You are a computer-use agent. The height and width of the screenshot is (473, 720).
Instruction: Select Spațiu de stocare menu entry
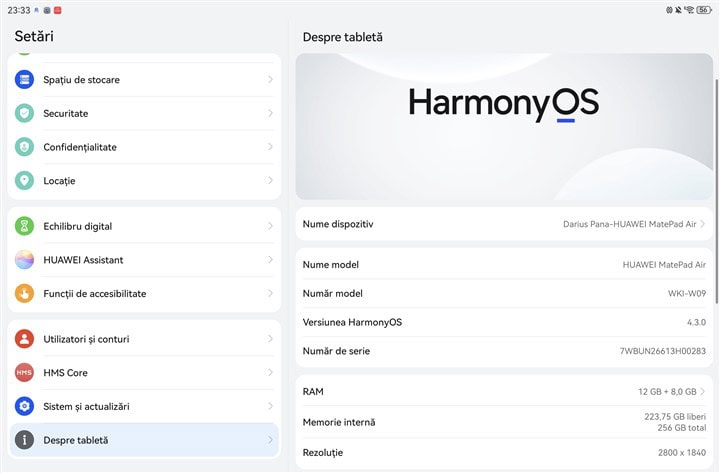point(144,79)
